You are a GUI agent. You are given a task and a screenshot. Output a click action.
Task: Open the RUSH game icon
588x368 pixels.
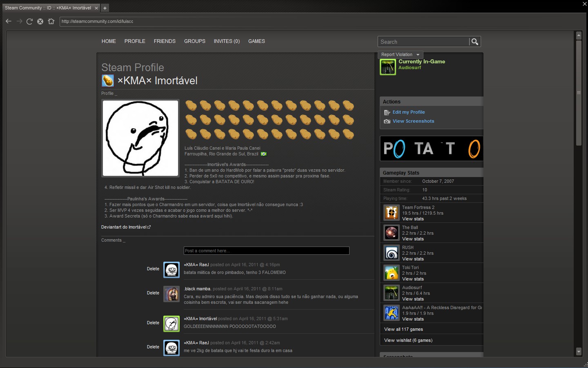point(391,253)
